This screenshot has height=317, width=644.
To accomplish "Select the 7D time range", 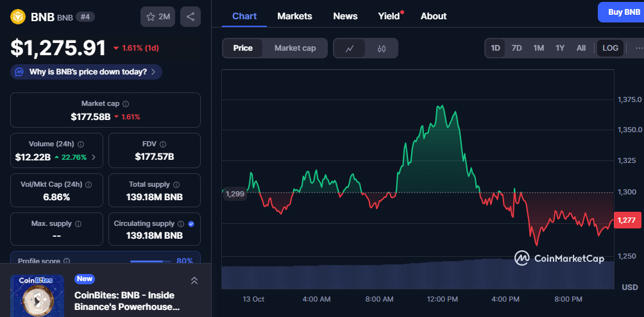I will coord(516,48).
